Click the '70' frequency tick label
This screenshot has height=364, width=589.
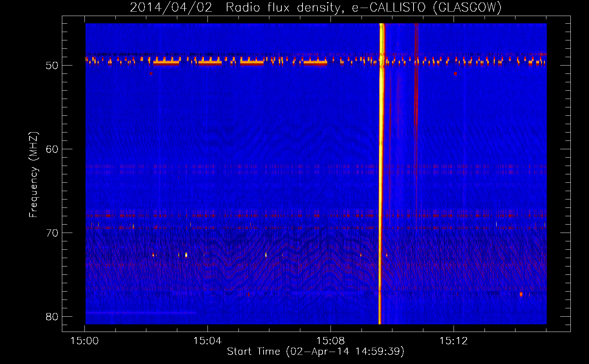point(52,233)
